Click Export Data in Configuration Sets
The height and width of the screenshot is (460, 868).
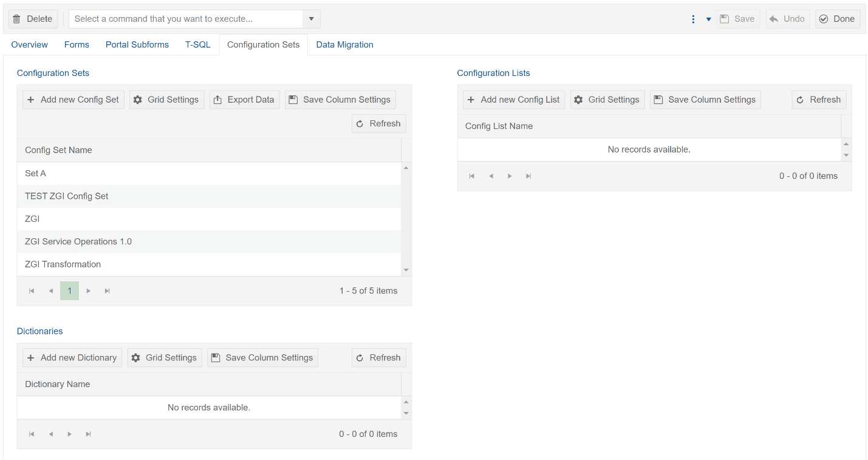244,100
